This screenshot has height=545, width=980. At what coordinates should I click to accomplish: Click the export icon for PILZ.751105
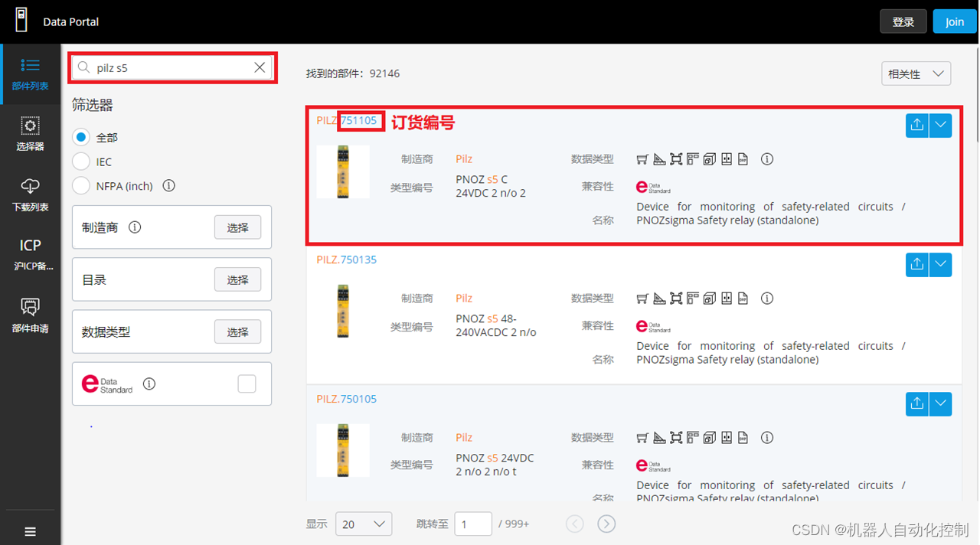916,126
